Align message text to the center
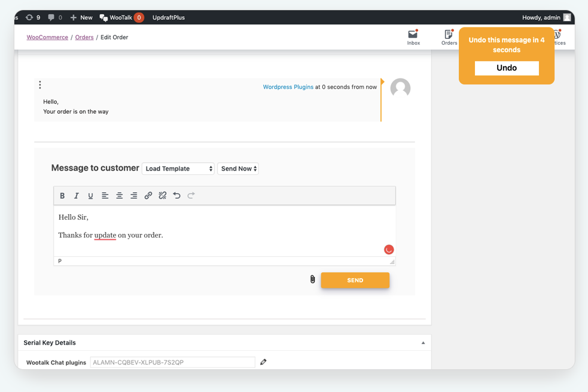The image size is (588, 392). (119, 195)
